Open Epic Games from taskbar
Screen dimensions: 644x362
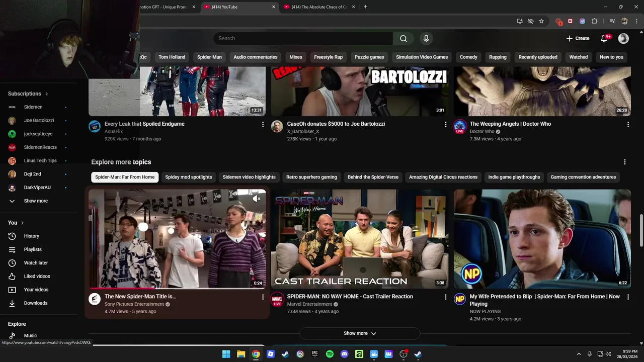point(315,354)
